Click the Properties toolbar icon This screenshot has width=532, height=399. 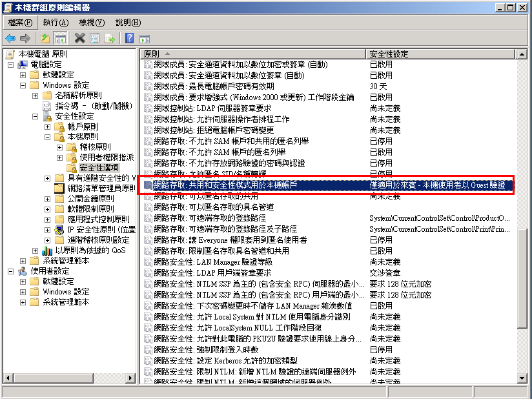pyautogui.click(x=95, y=38)
